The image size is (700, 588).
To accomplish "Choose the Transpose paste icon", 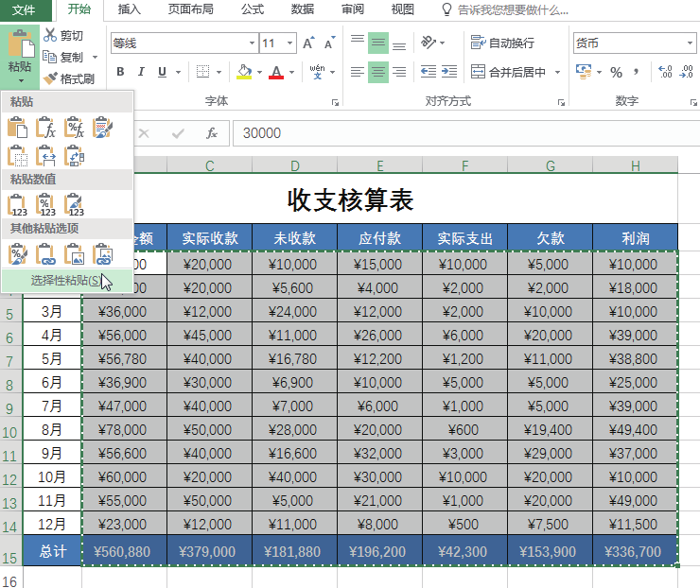I will (75, 155).
